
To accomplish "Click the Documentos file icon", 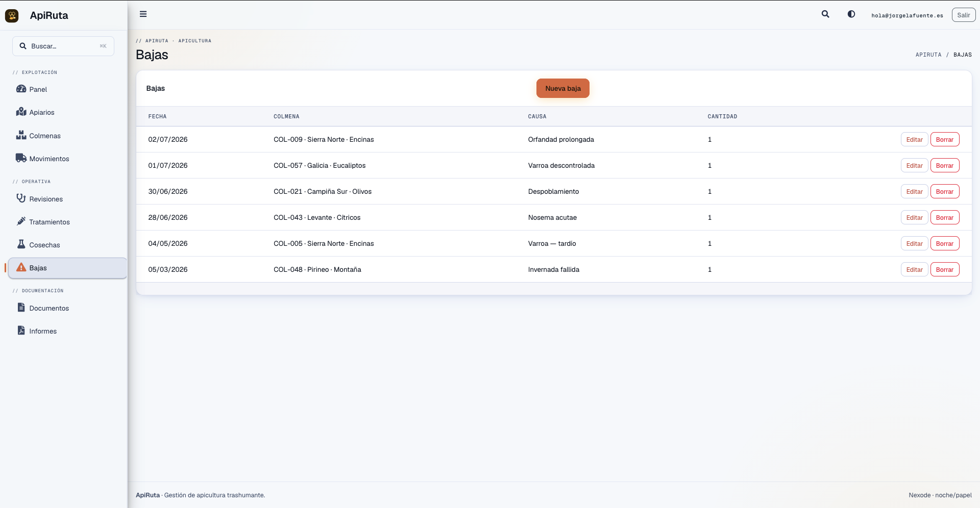I will [x=21, y=308].
